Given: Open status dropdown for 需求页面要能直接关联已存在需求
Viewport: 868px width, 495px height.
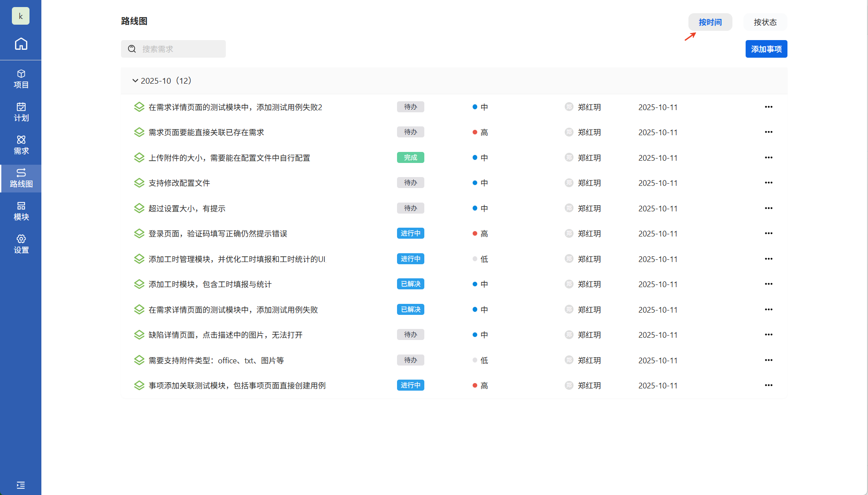Looking at the screenshot, I should point(410,132).
